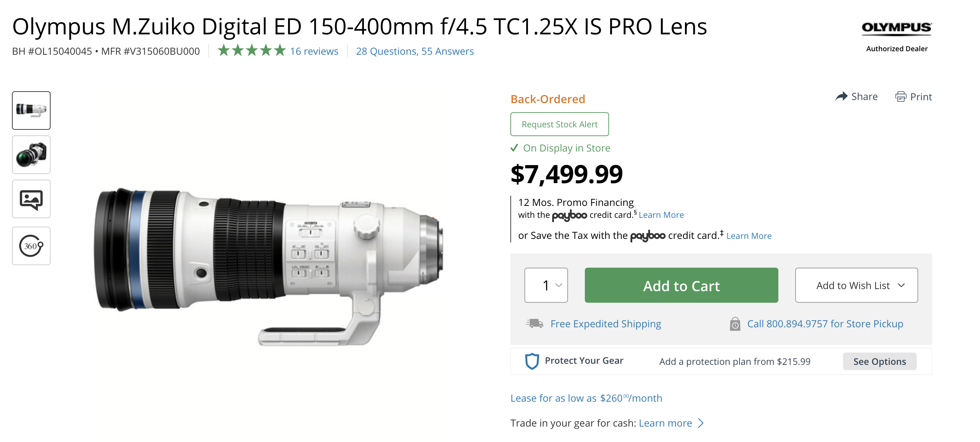
Task: Click the Request Stock Alert button
Action: click(559, 124)
